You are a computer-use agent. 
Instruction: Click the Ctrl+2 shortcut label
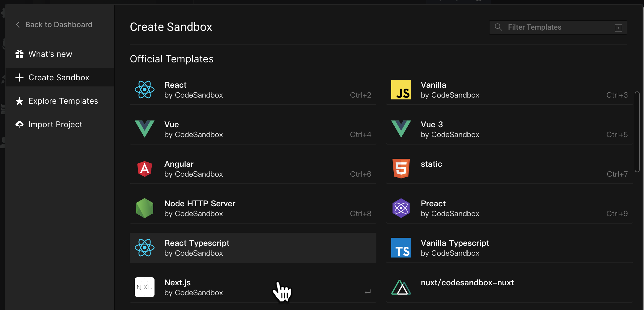click(361, 95)
